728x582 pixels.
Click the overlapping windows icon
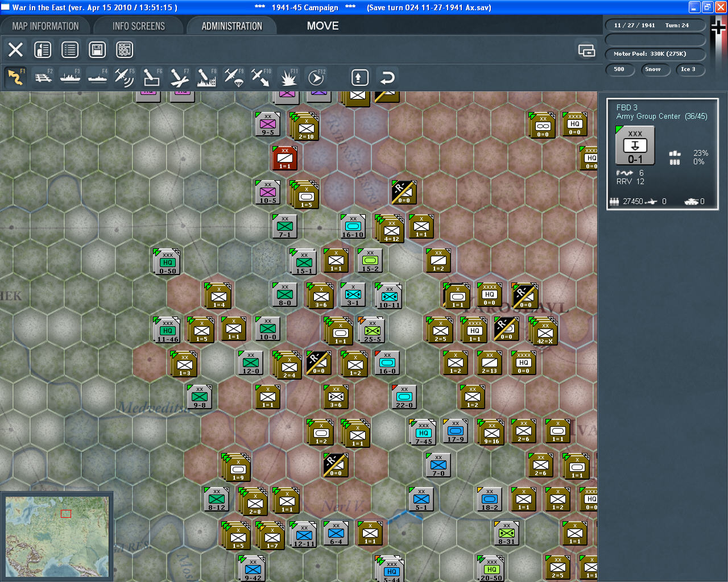[x=586, y=51]
